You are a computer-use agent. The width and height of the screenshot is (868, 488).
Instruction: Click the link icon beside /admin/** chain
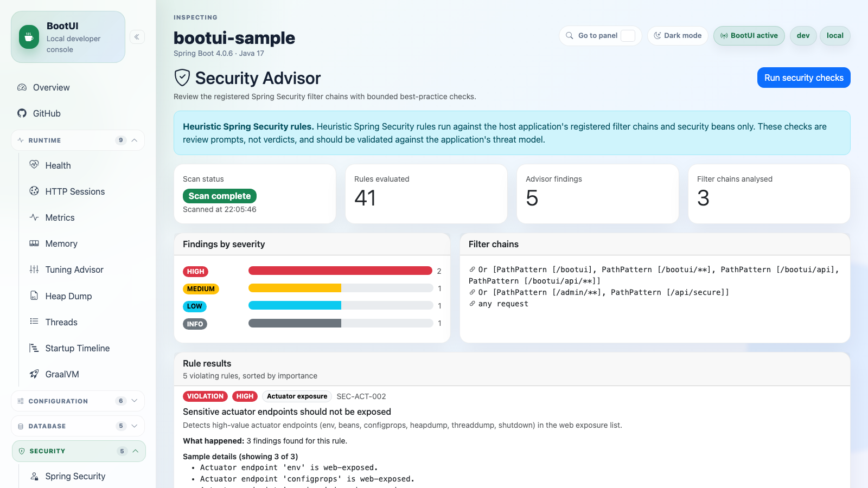point(472,292)
